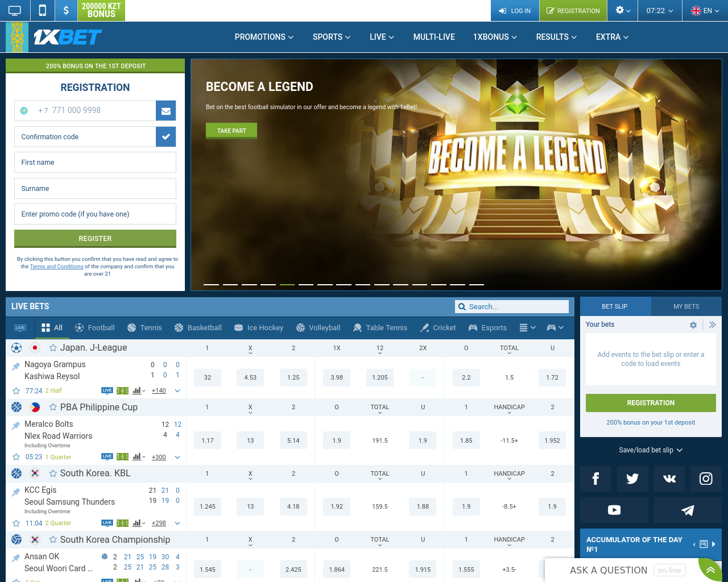This screenshot has width=728, height=582.
Task: Expand +140 markets for Nagoya Grampus
Action: click(159, 391)
